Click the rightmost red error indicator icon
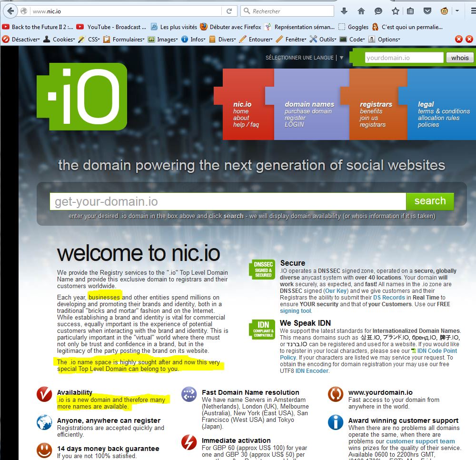 [x=469, y=39]
